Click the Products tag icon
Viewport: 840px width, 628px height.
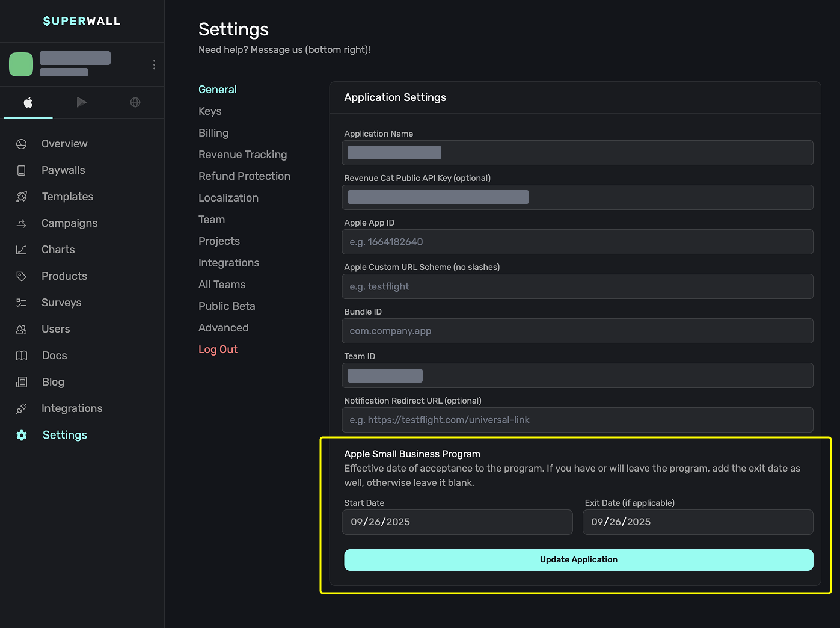point(22,276)
